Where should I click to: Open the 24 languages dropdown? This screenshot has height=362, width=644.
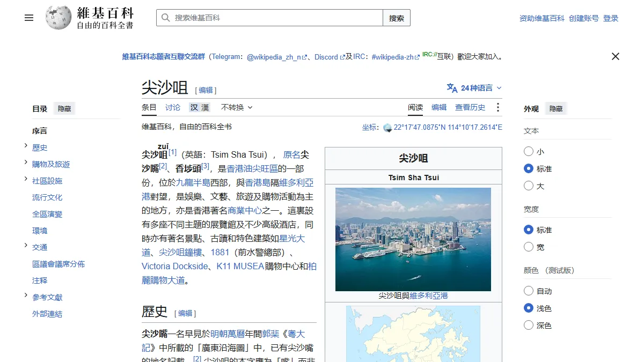[x=474, y=88]
